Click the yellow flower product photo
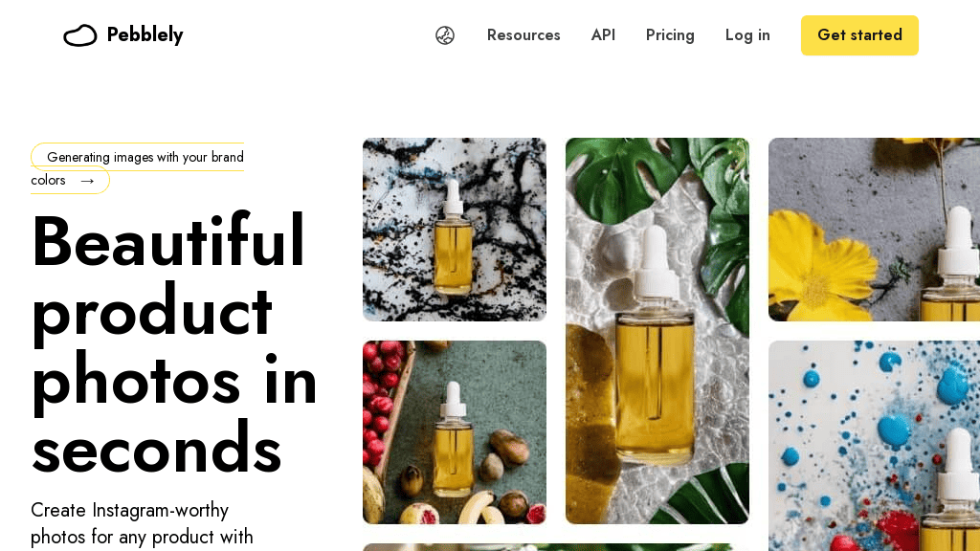Image resolution: width=980 pixels, height=551 pixels. click(x=874, y=230)
